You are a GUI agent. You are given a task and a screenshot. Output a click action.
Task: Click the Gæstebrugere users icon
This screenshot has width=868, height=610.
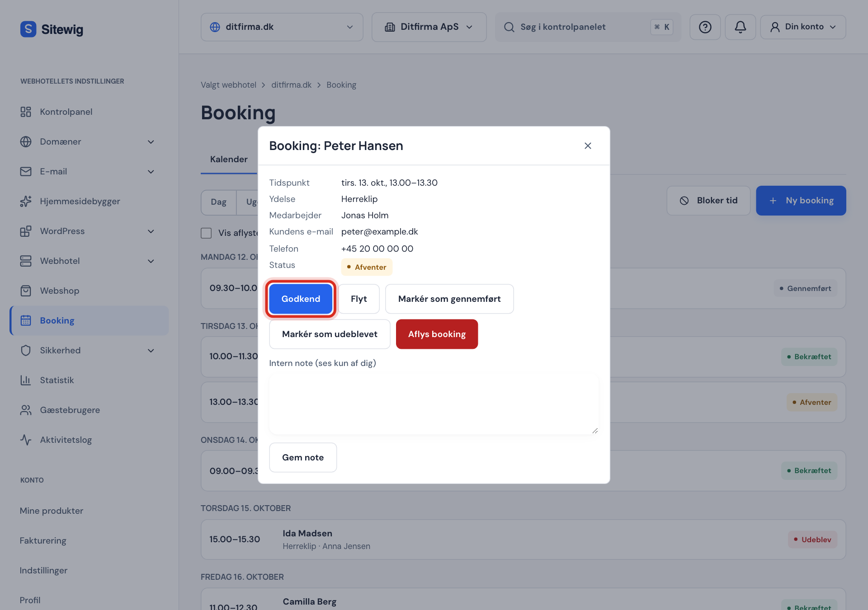click(x=26, y=410)
